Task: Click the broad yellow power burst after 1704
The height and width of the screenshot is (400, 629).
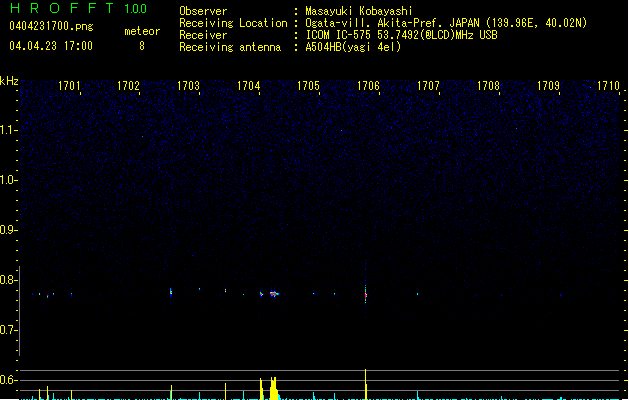Action: (274, 388)
